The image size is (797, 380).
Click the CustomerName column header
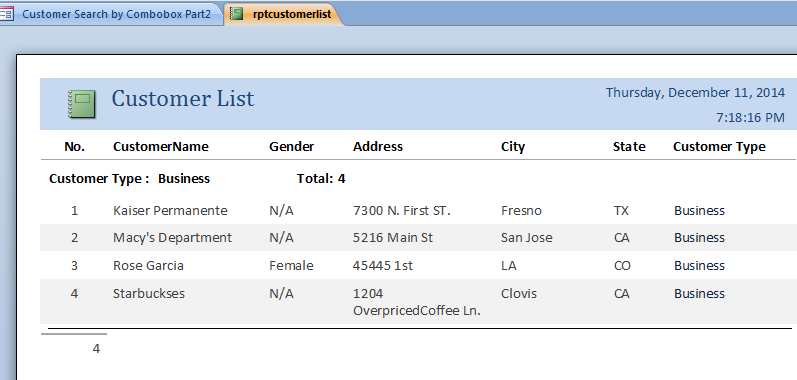click(x=161, y=147)
